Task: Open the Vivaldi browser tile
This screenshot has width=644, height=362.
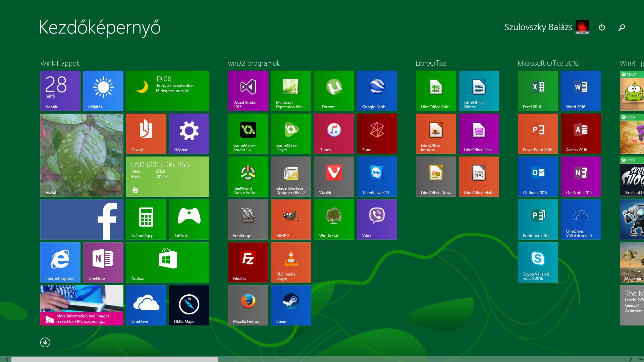Action: 334,177
